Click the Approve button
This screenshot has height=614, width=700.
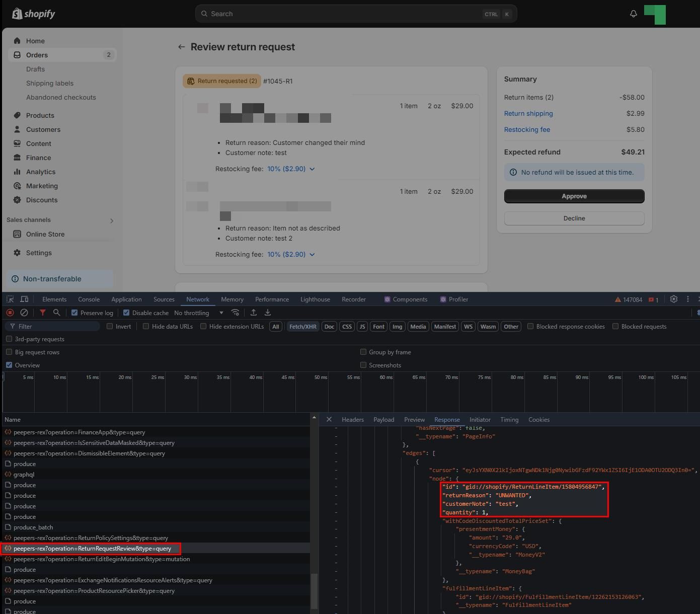coord(574,196)
